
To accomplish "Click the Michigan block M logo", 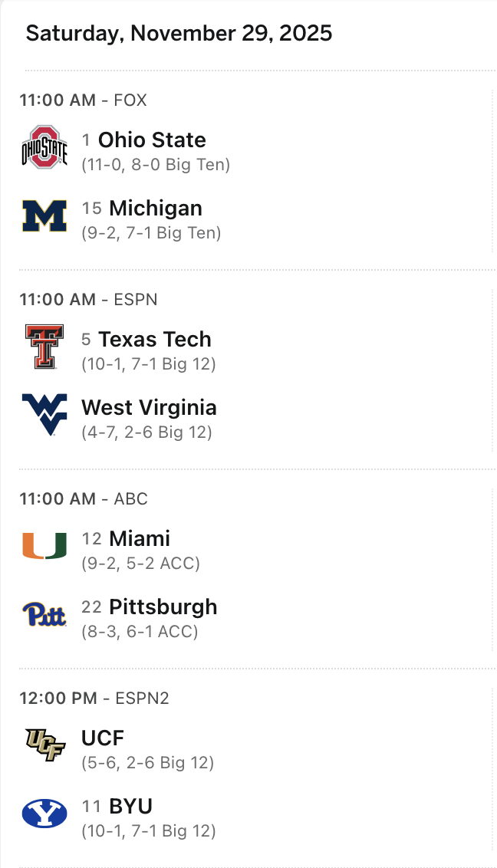I will point(44,215).
